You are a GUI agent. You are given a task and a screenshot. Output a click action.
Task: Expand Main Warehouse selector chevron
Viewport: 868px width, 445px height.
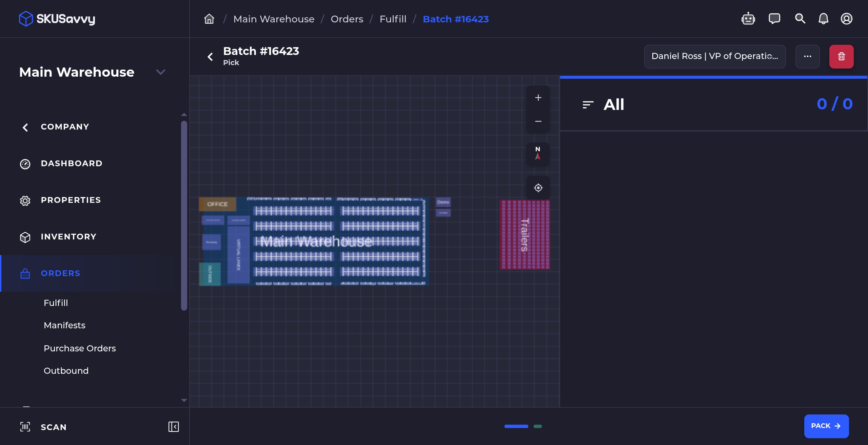160,72
